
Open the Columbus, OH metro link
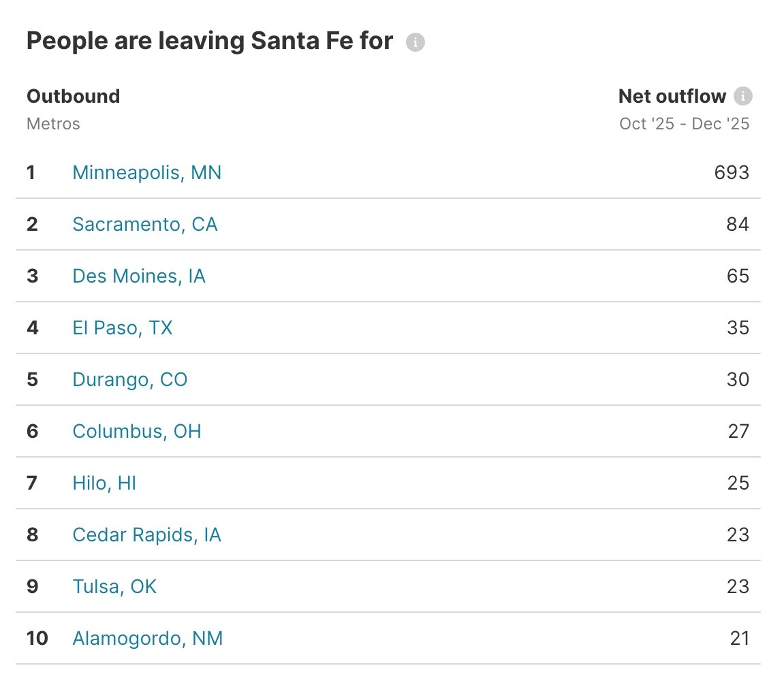[136, 431]
